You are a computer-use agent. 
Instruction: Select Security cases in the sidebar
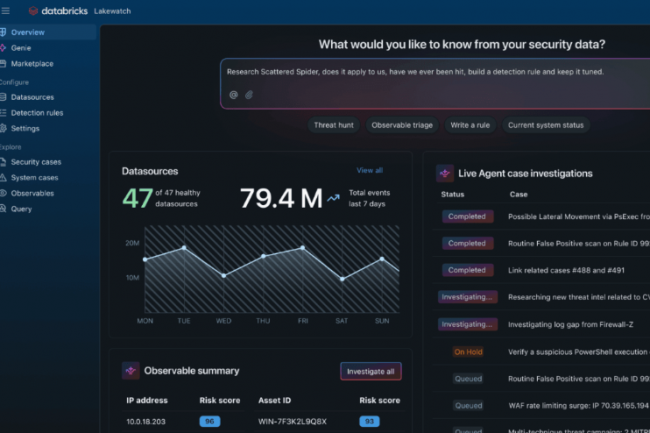click(x=36, y=162)
